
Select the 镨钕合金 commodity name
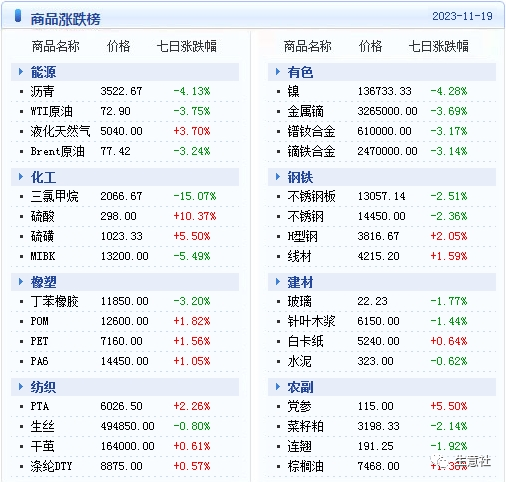311,131
